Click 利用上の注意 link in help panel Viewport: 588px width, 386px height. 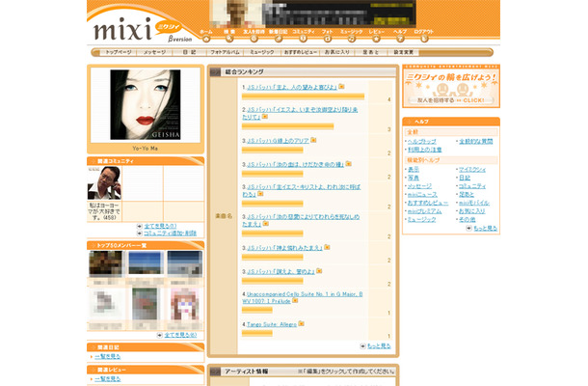[x=425, y=150]
